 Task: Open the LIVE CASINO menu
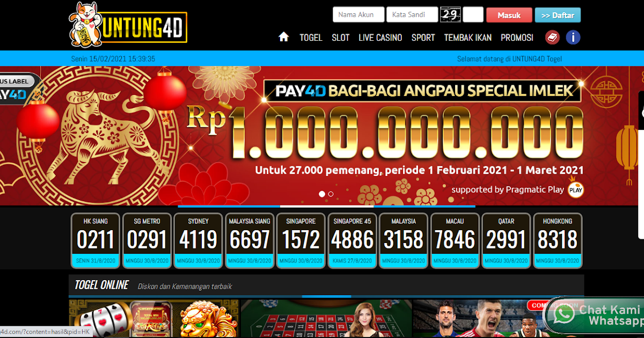coord(380,38)
